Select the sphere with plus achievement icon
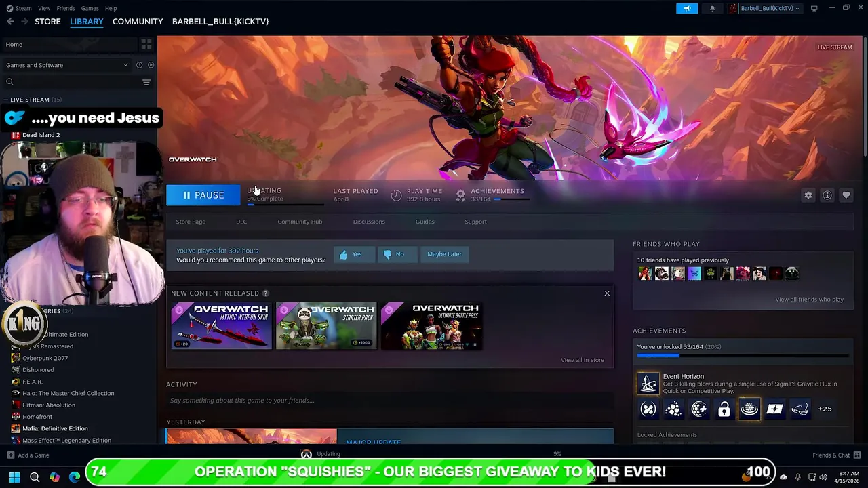Screen dimensions: 868x488 [698, 409]
